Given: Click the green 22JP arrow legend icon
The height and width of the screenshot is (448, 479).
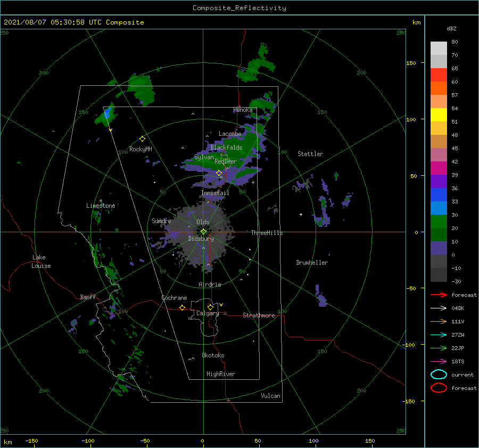Looking at the screenshot, I should coord(439,348).
